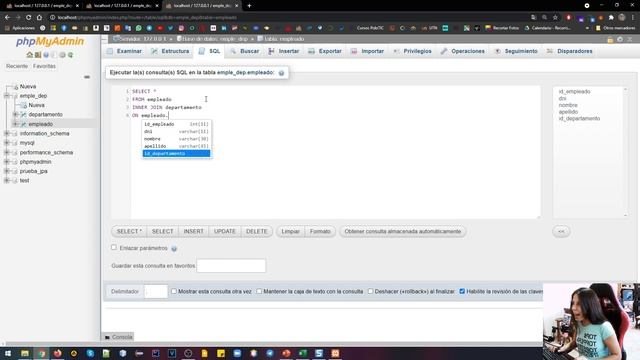Check Mostrar esta consulta otra vez
The image size is (640, 360).
point(174,291)
